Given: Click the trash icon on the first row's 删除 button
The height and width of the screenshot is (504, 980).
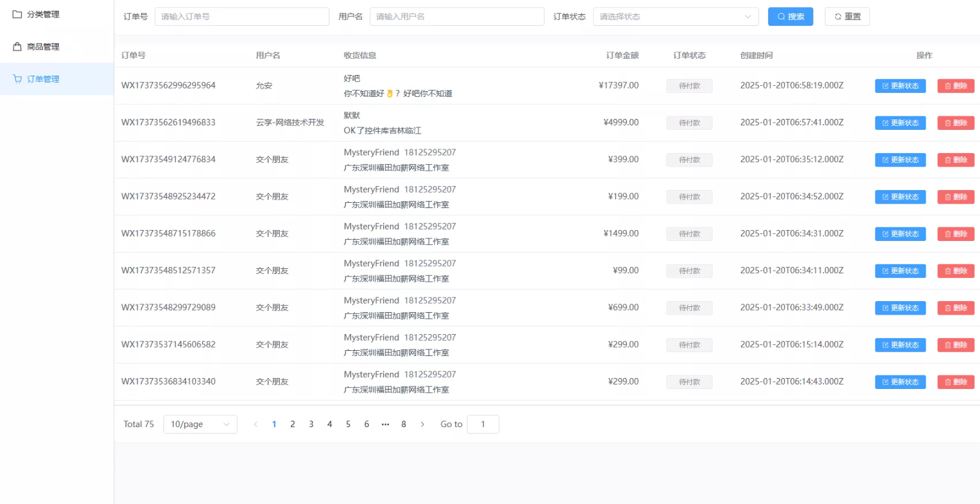Looking at the screenshot, I should pyautogui.click(x=948, y=85).
